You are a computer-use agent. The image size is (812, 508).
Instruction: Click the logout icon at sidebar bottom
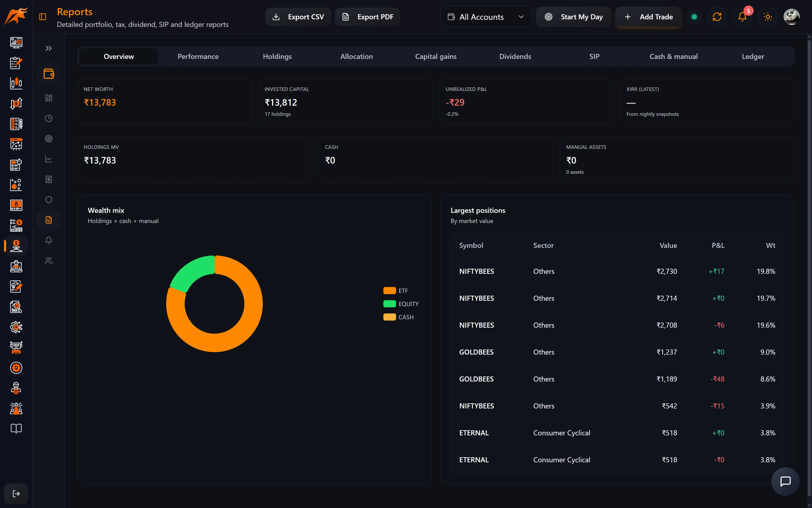coord(16,494)
